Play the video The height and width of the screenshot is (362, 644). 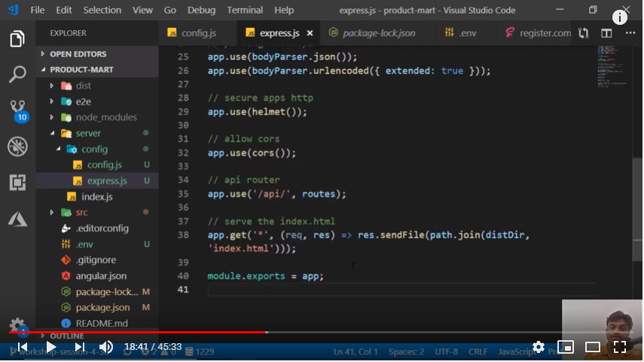50,347
